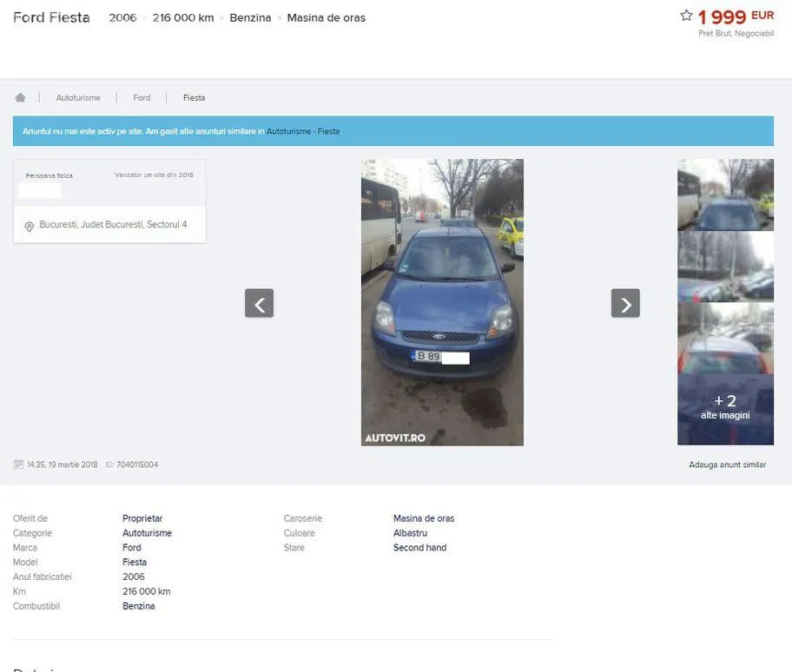Click the 'Proprietar' value under Oferit de

(142, 518)
